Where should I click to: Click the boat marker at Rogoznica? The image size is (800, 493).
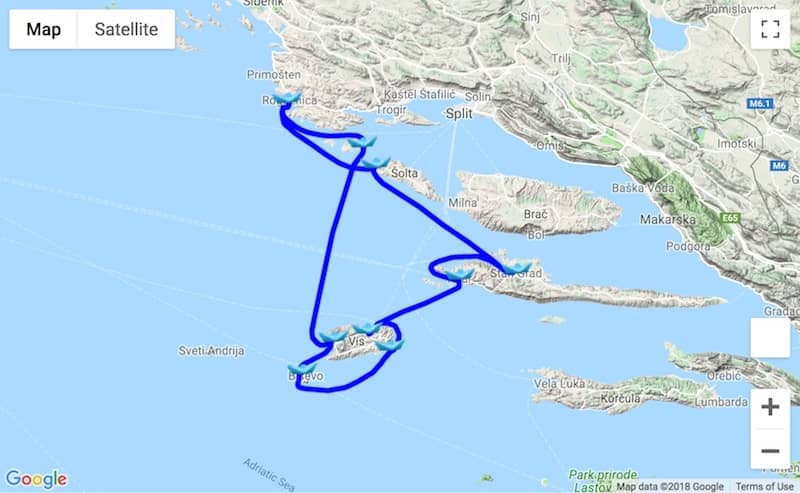pos(287,97)
